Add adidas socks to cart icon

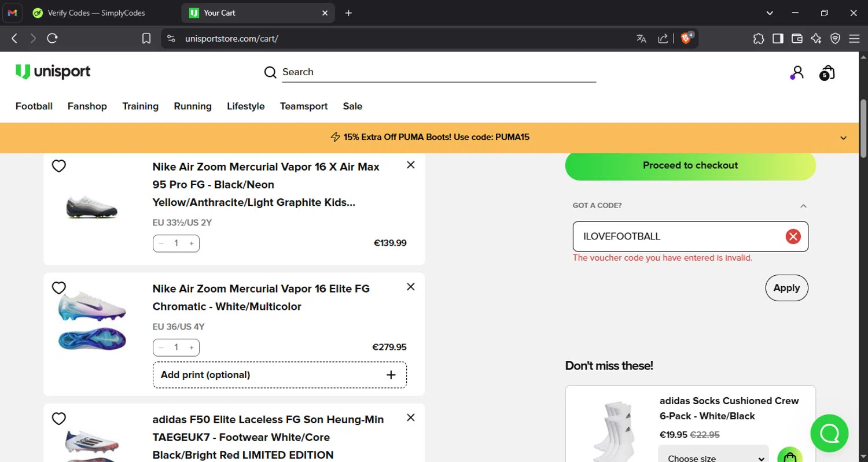click(x=790, y=456)
